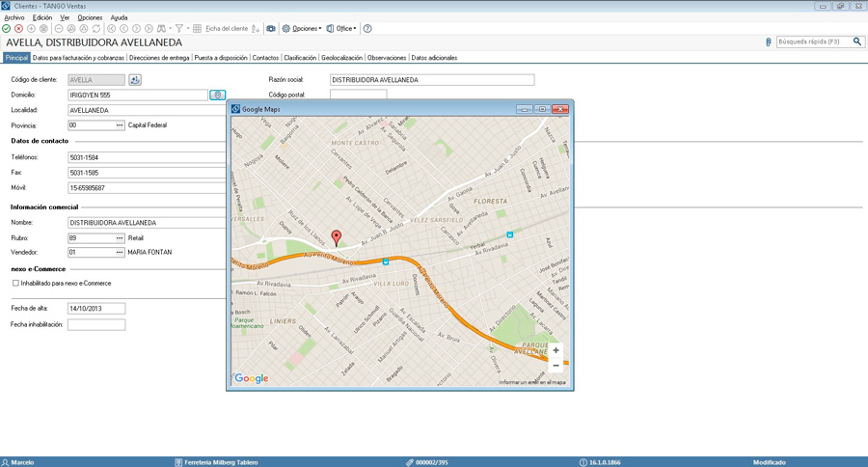The image size is (868, 467).
Task: Open the Vendedor lookup ellipsis button
Action: click(120, 253)
